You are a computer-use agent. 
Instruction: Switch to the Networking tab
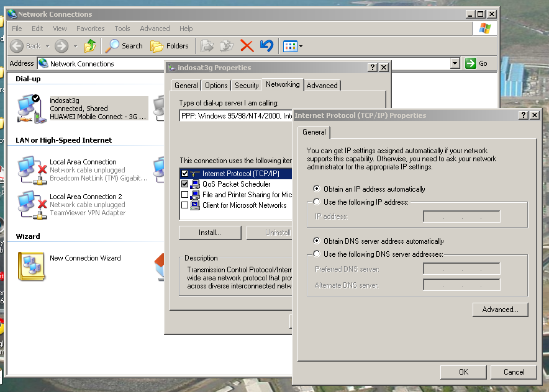click(283, 84)
